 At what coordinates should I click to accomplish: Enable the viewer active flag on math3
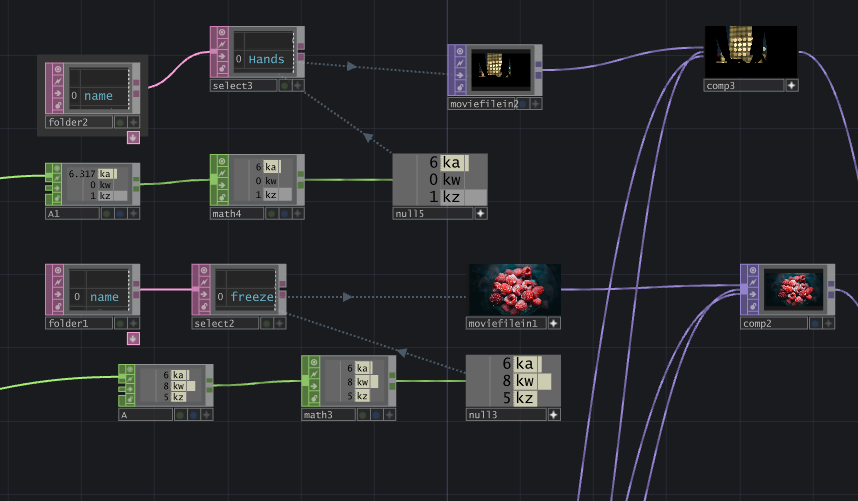coord(312,361)
